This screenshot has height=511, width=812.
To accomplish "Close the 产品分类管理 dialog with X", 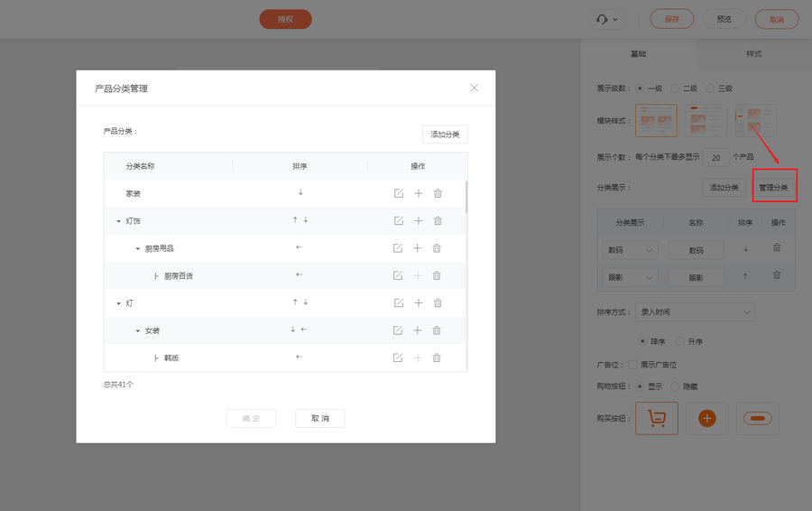I will point(474,88).
